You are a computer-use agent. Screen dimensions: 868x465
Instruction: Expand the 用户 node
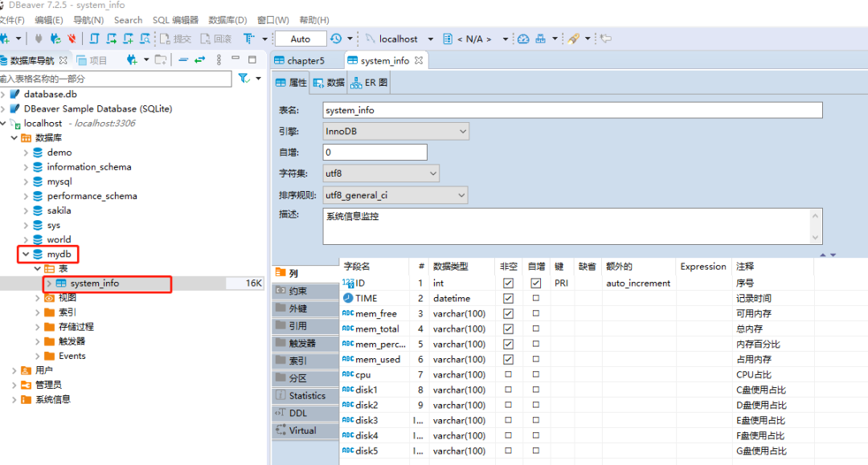click(14, 370)
